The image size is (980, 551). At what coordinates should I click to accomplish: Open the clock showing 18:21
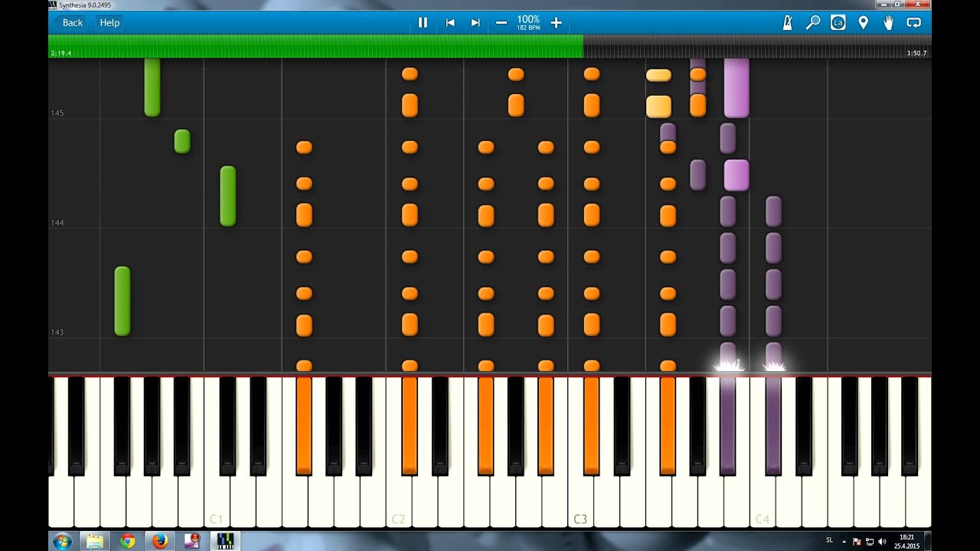(906, 542)
